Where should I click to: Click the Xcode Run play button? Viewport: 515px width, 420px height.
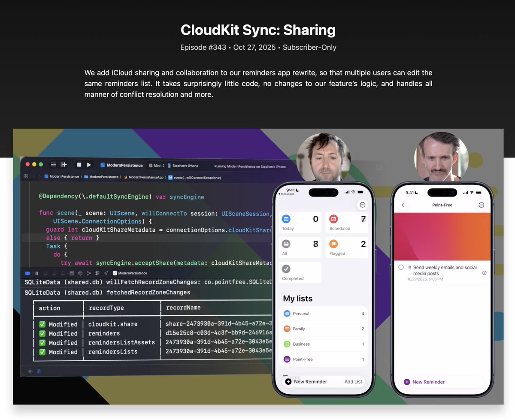89,164
